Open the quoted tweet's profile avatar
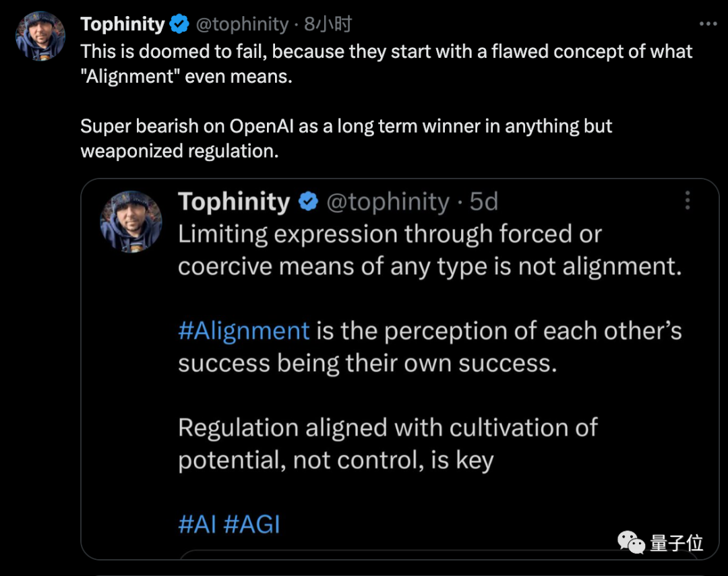Viewport: 728px width, 576px height. coord(131,222)
